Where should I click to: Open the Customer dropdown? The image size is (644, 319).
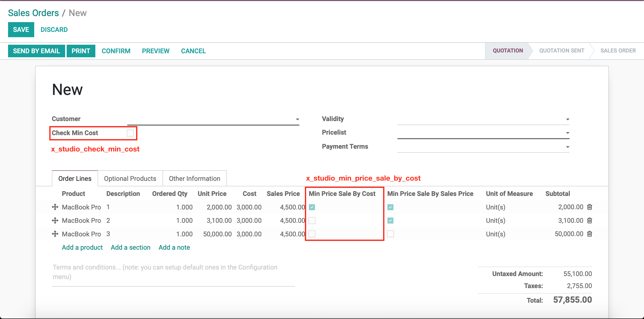tap(297, 119)
